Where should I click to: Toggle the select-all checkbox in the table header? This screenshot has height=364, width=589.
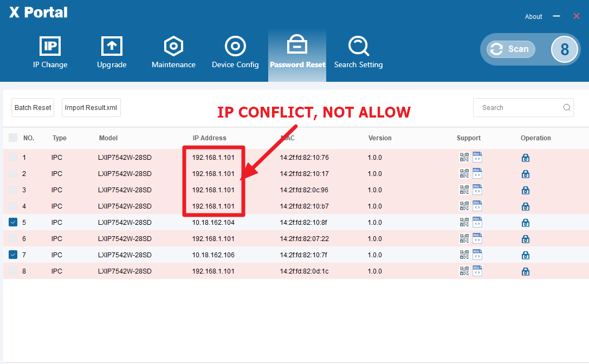pyautogui.click(x=13, y=138)
